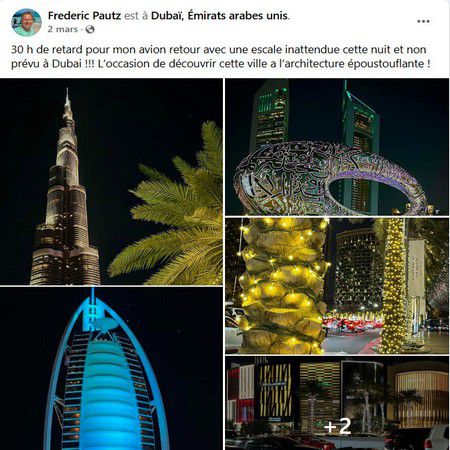The height and width of the screenshot is (450, 450).
Task: Click the helipad disc on Burj Al Arab
Action: pos(105,323)
